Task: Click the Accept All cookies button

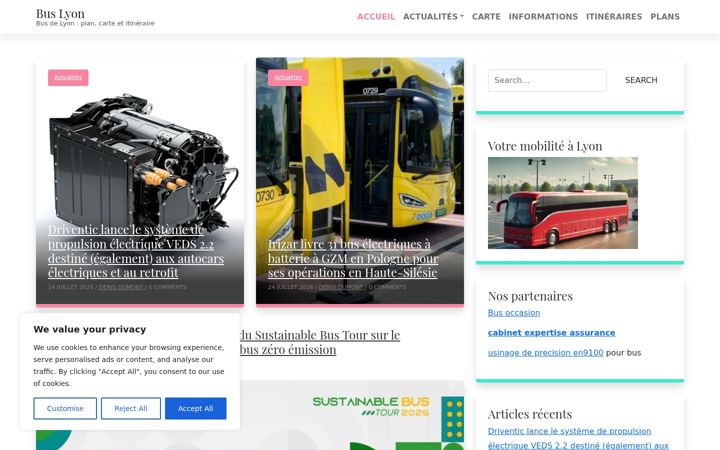Action: click(196, 408)
